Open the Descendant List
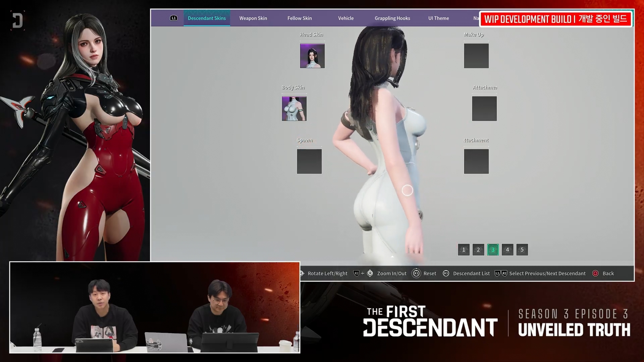644x362 pixels. 471,274
